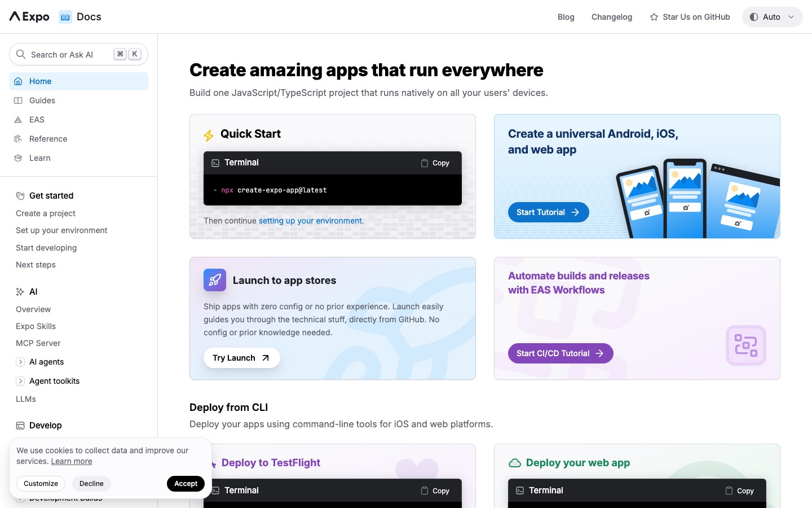Click the Develop section icon
Viewport: 812px width, 508px height.
tap(20, 426)
